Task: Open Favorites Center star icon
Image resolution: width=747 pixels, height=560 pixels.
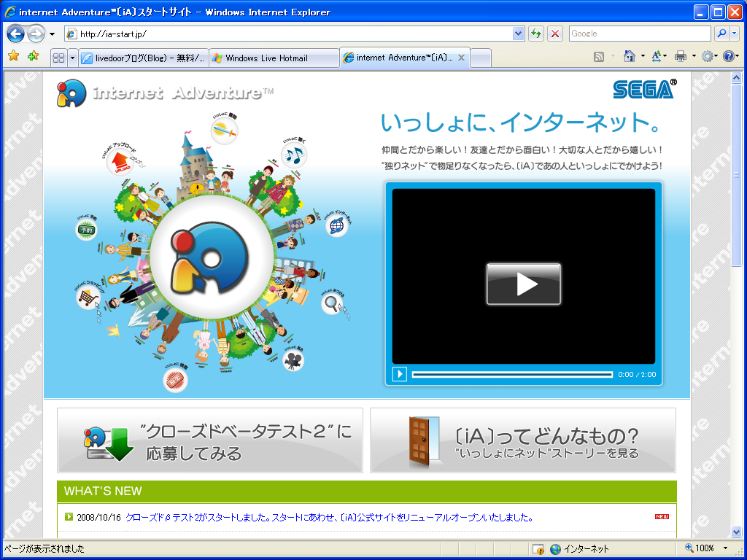Action: tap(14, 56)
